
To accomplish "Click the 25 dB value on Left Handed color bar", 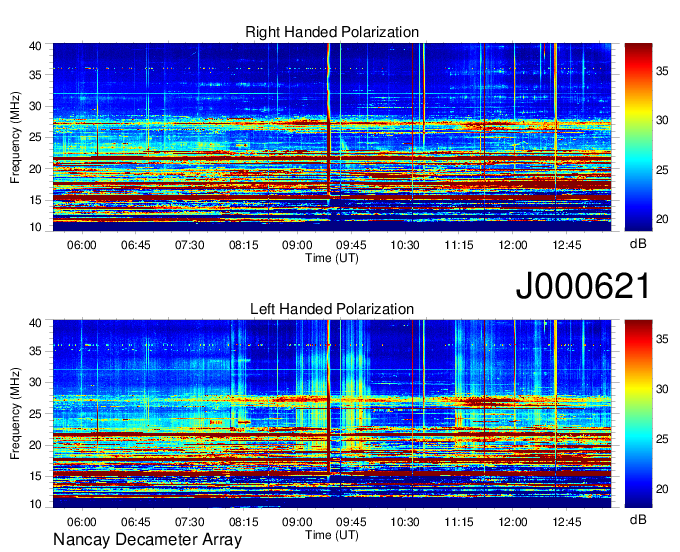I will tap(662, 439).
